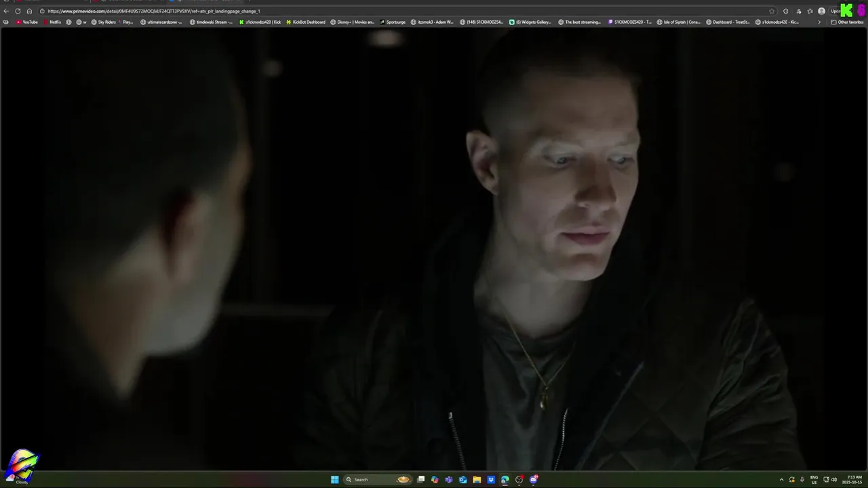Open the Widgets Gallery bookmark
The image size is (868, 488).
(x=530, y=22)
